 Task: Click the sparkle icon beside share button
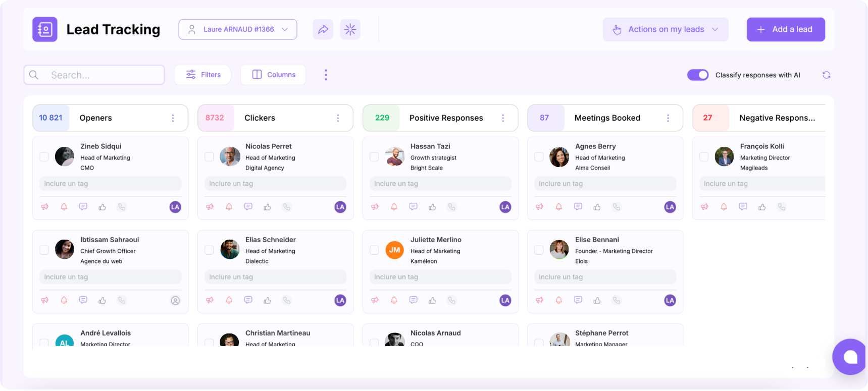click(350, 29)
